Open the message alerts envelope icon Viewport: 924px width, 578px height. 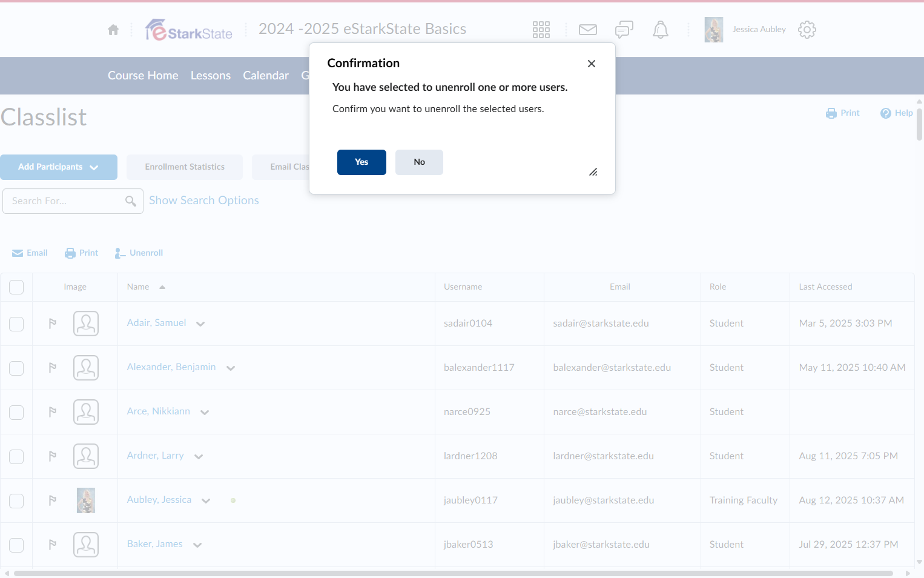pos(587,30)
